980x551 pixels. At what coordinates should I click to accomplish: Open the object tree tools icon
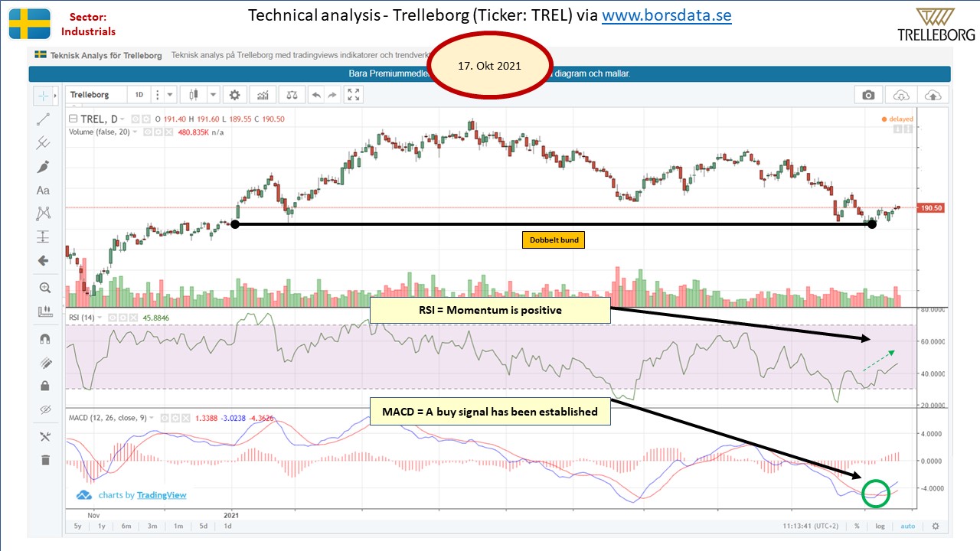[x=44, y=436]
